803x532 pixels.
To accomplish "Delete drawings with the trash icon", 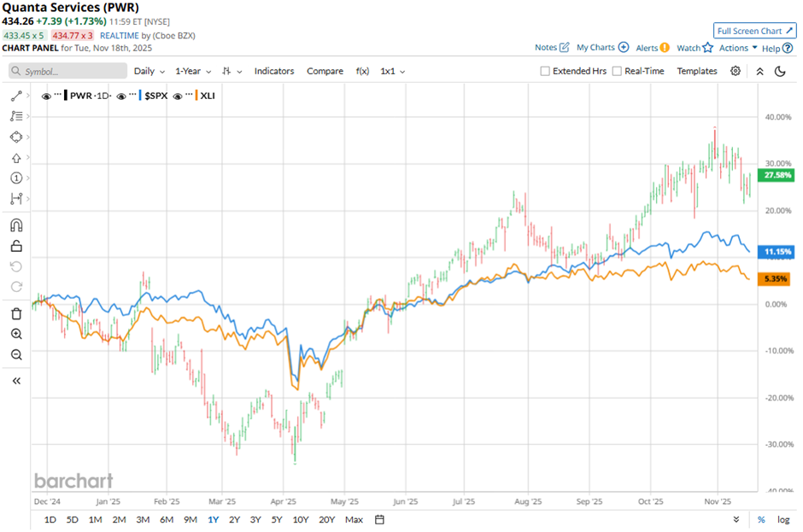I will pos(16,314).
